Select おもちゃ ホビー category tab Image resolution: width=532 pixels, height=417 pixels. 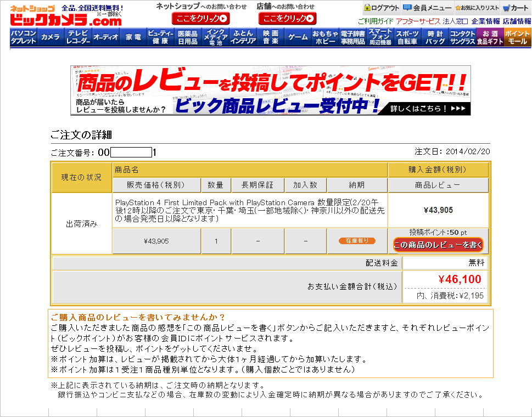tap(326, 37)
